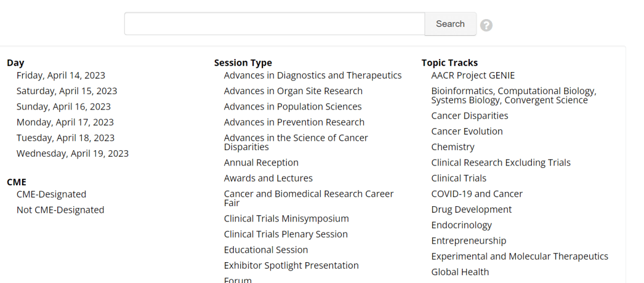The image size is (644, 283).
Task: Select the Not CME-Designated filter
Action: point(60,210)
